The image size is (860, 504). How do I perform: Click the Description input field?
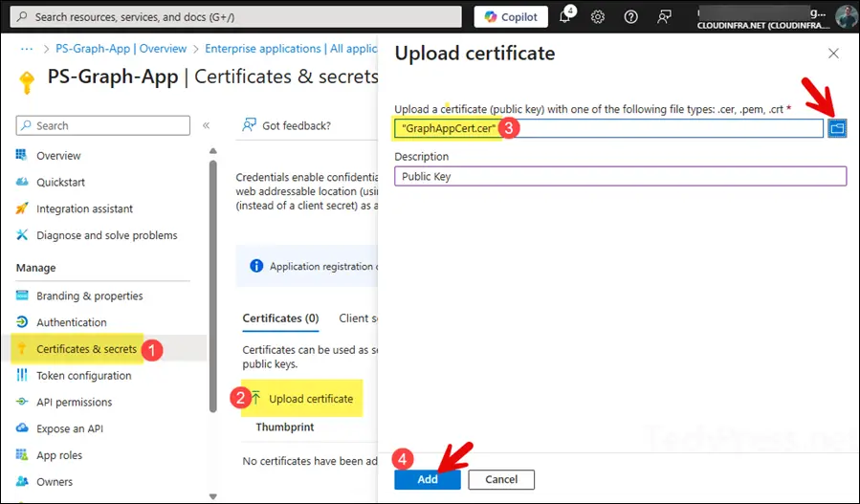[x=620, y=176]
